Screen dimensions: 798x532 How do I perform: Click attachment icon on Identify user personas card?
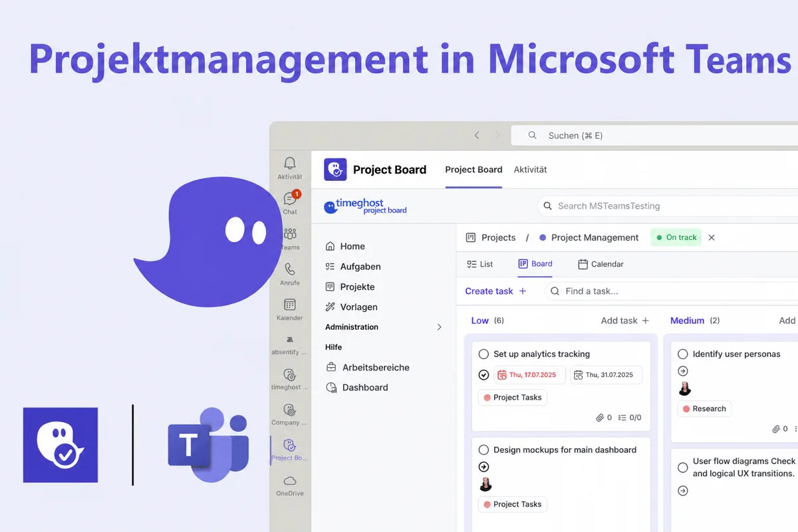click(x=776, y=430)
